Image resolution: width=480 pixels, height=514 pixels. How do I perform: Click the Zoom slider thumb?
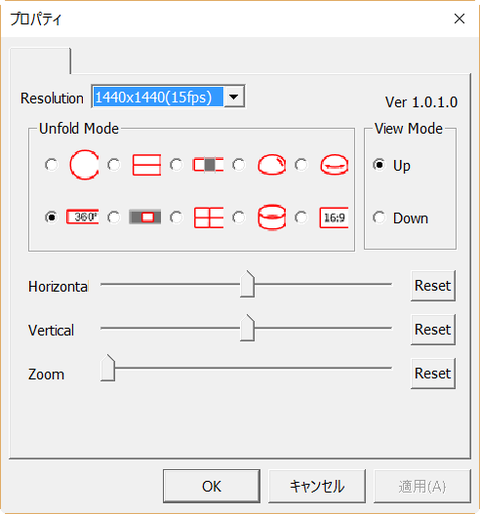[x=108, y=368]
